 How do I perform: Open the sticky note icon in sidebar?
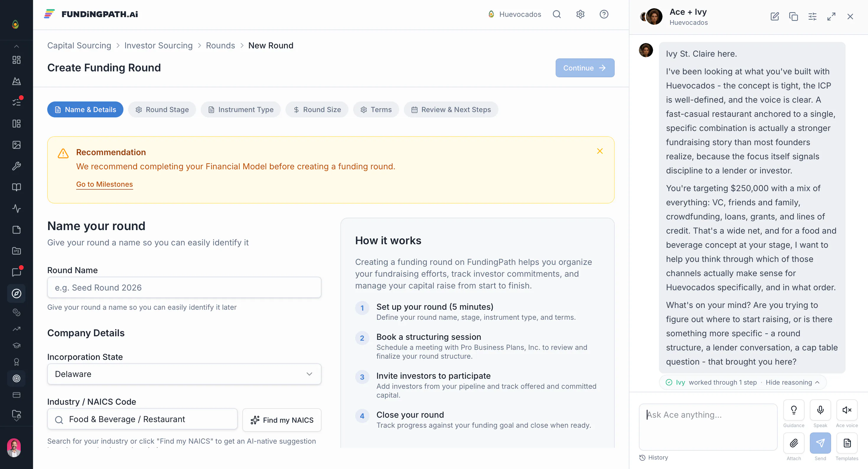coord(16,229)
